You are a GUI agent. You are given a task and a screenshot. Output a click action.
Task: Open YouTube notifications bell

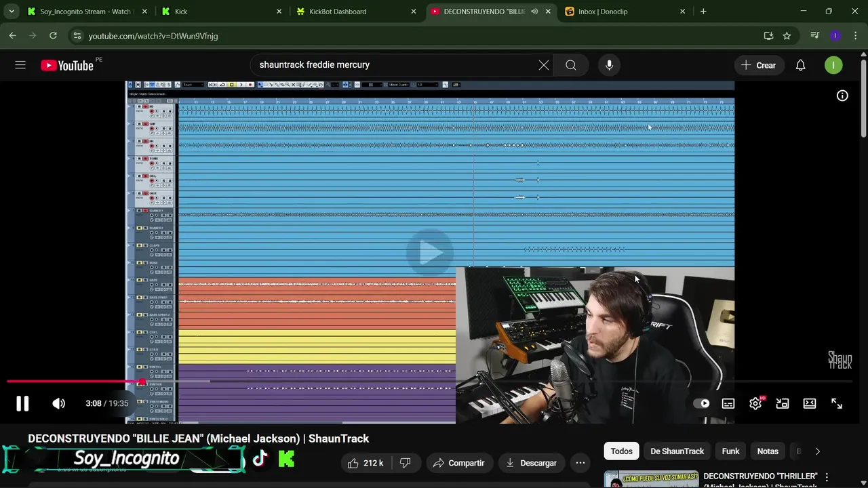[x=801, y=65]
